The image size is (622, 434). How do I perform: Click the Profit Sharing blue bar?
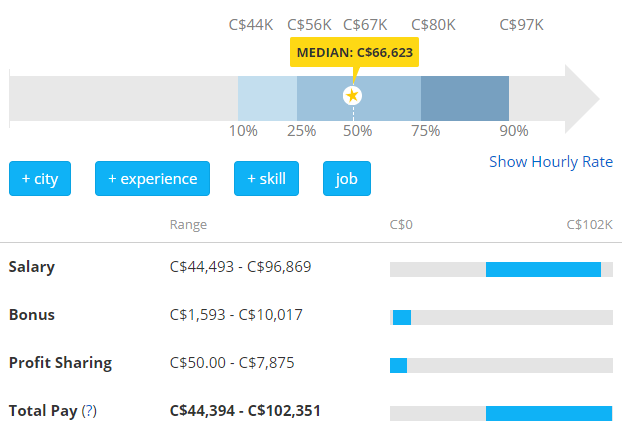(398, 365)
